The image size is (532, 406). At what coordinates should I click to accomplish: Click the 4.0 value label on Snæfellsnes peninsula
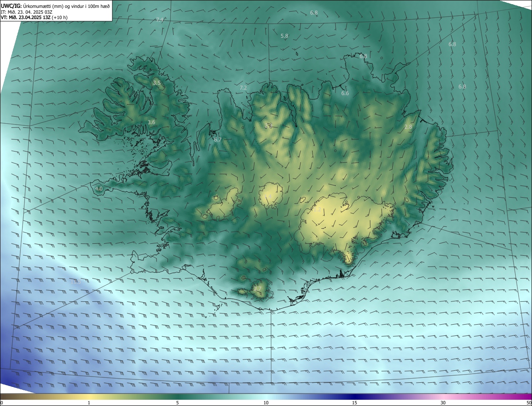[x=99, y=188]
